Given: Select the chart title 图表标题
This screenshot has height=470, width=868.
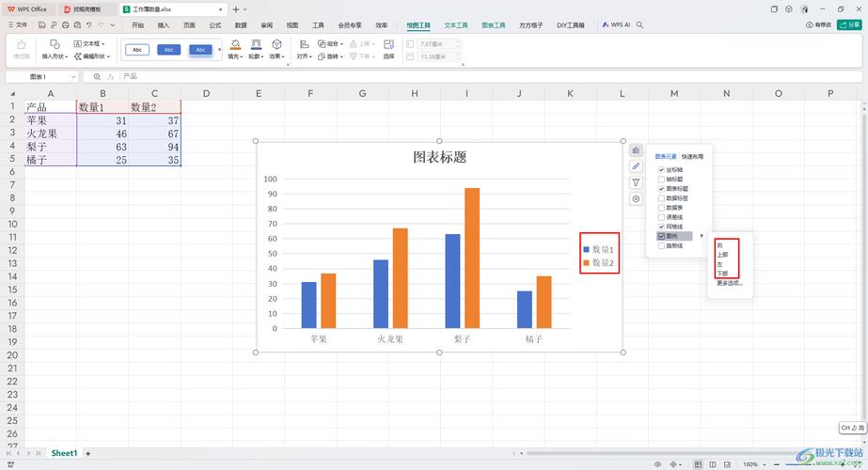Looking at the screenshot, I should point(439,157).
